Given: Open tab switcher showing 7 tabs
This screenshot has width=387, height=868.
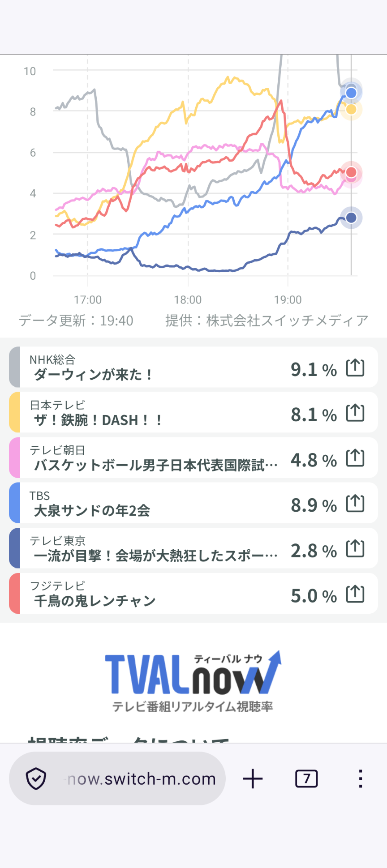Looking at the screenshot, I should 306,778.
